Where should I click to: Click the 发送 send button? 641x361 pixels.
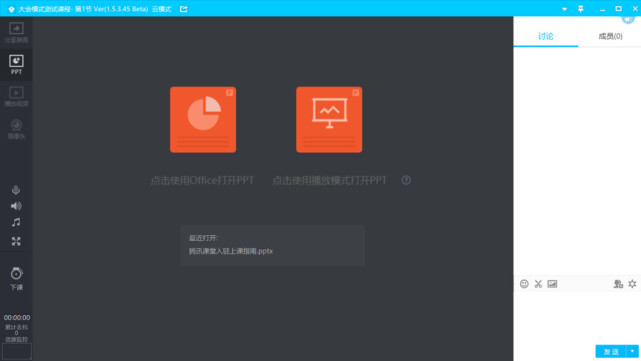tap(611, 351)
